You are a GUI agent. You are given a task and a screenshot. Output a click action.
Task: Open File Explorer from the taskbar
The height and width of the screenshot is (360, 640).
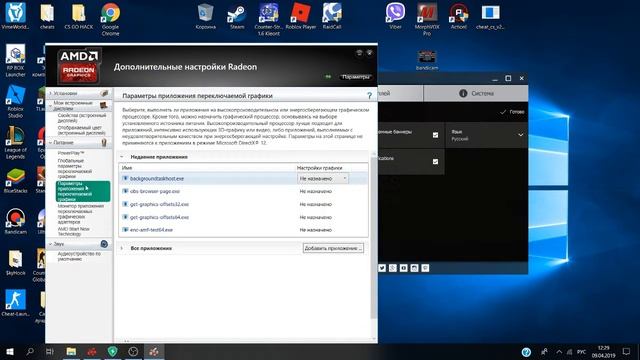coord(71,351)
